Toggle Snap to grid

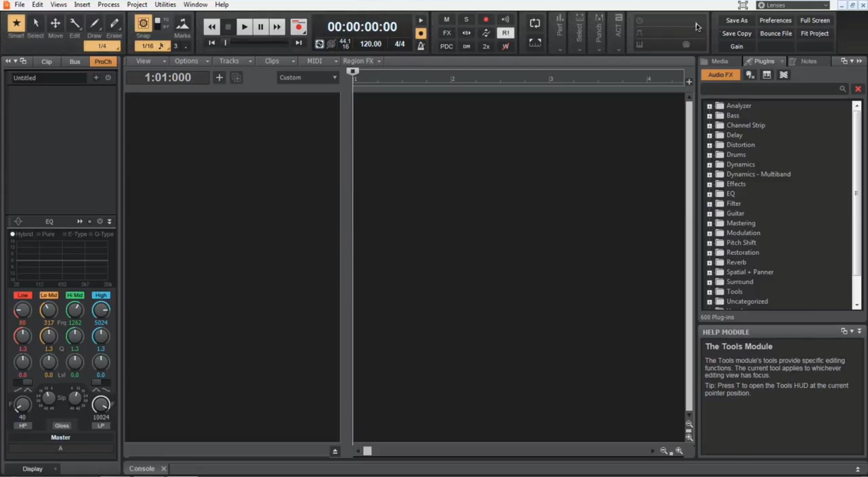143,24
